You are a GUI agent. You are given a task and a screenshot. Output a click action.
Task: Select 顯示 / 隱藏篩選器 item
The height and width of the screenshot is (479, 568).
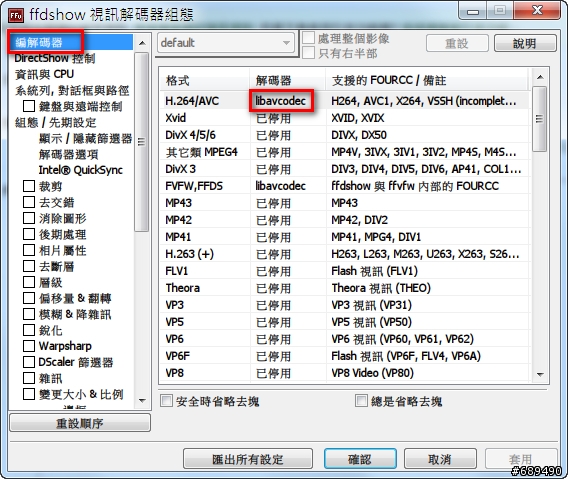tap(85, 138)
